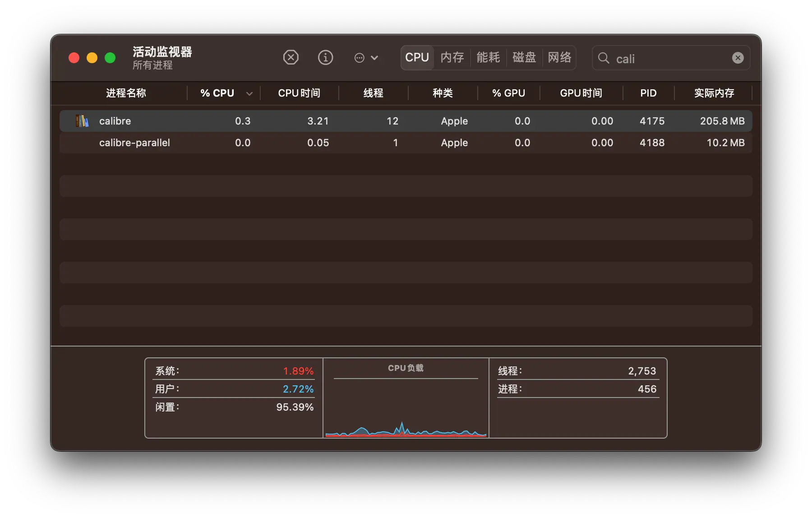Sort by PID column header
The height and width of the screenshot is (518, 812).
(x=648, y=93)
